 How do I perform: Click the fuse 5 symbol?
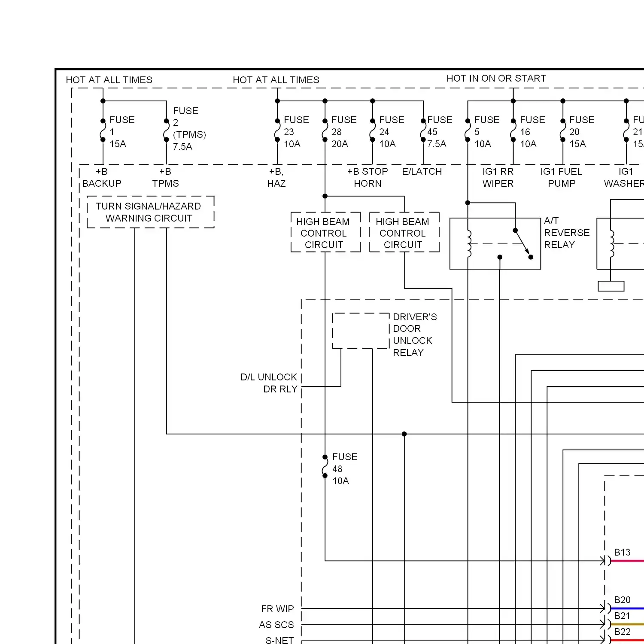(468, 130)
